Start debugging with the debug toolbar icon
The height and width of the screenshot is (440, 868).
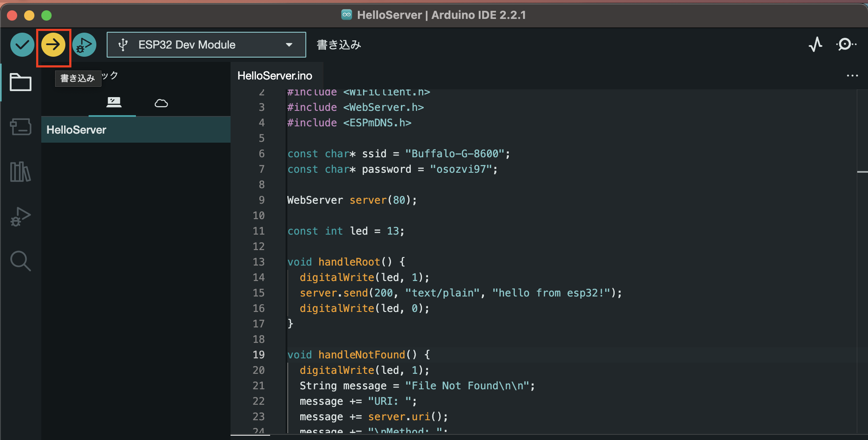click(84, 44)
